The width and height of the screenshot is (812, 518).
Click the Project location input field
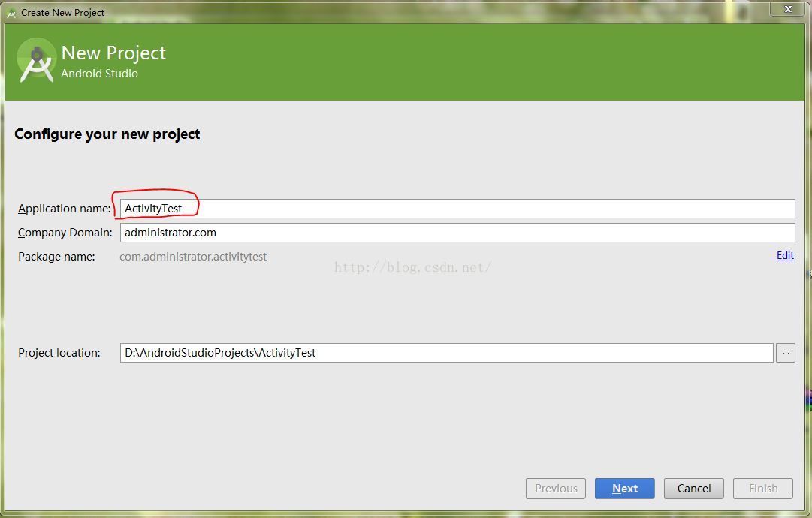click(x=446, y=353)
